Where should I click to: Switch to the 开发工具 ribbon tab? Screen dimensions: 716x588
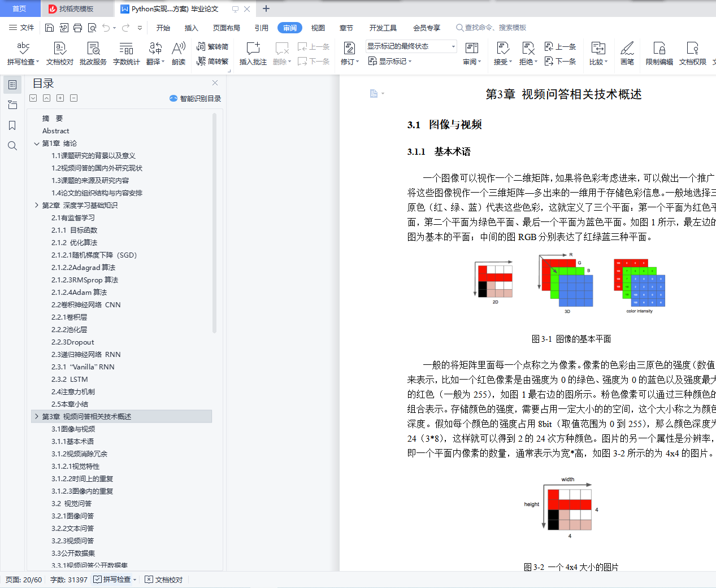(x=383, y=28)
